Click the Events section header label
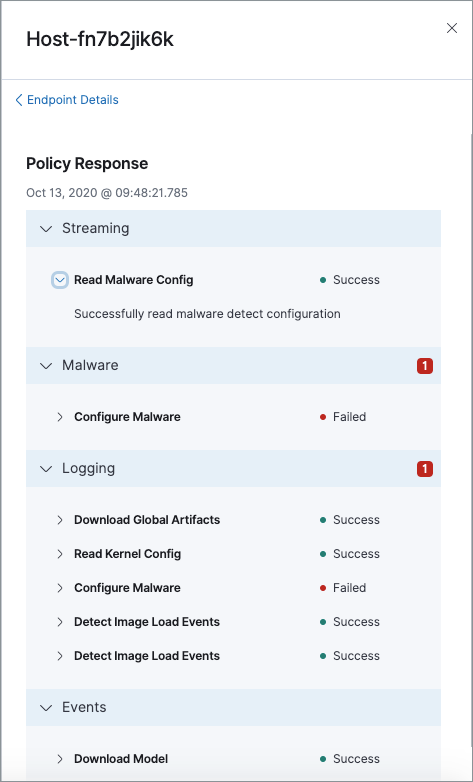This screenshot has height=782, width=473. click(x=84, y=707)
